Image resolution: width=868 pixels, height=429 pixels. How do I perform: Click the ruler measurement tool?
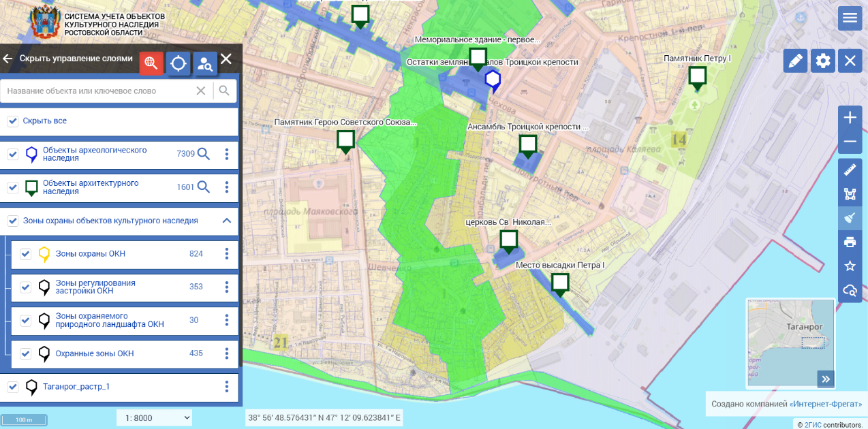(850, 170)
